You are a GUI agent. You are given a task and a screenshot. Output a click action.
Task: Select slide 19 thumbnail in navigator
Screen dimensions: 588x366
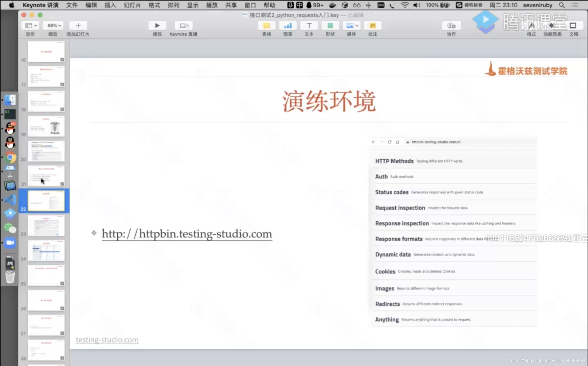pyautogui.click(x=46, y=126)
